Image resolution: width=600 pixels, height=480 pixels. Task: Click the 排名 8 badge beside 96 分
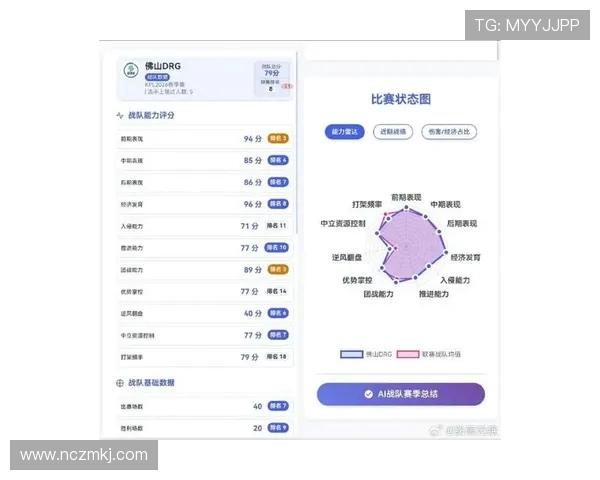[278, 204]
